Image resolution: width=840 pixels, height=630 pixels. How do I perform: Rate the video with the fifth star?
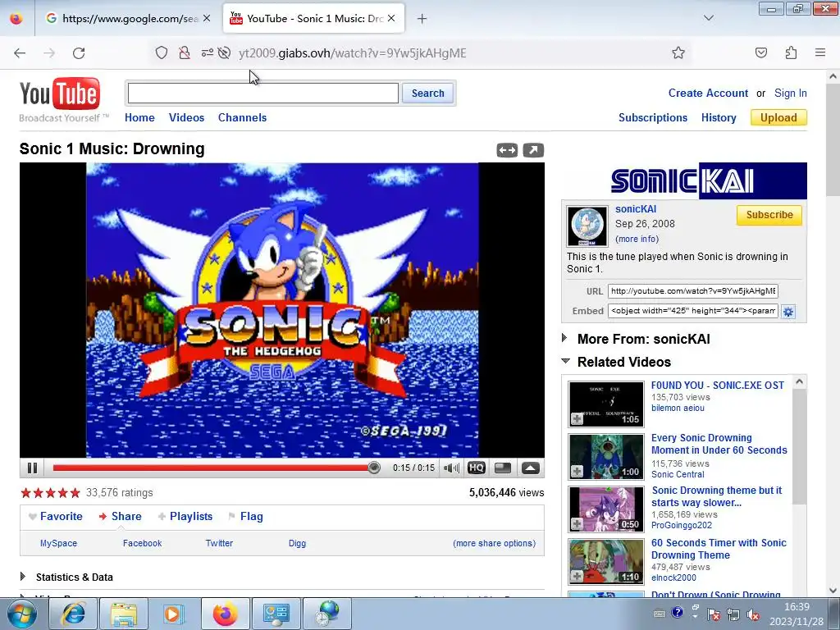(75, 493)
